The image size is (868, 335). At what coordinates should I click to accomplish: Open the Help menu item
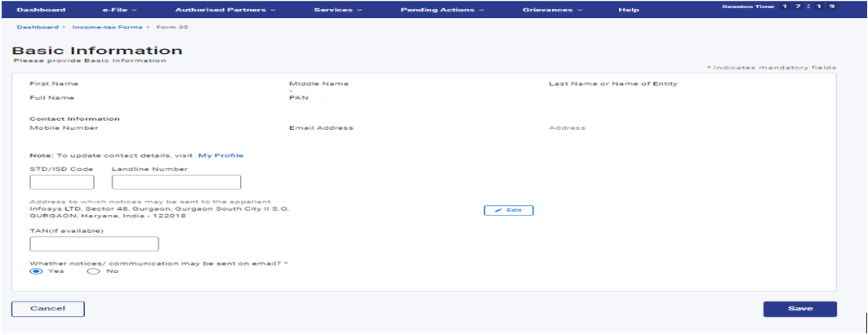(x=629, y=10)
